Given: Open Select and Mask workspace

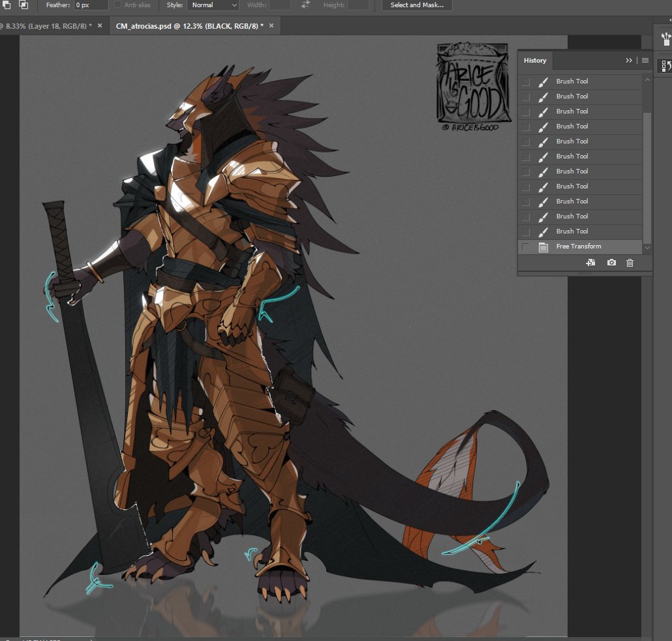Looking at the screenshot, I should [x=417, y=5].
